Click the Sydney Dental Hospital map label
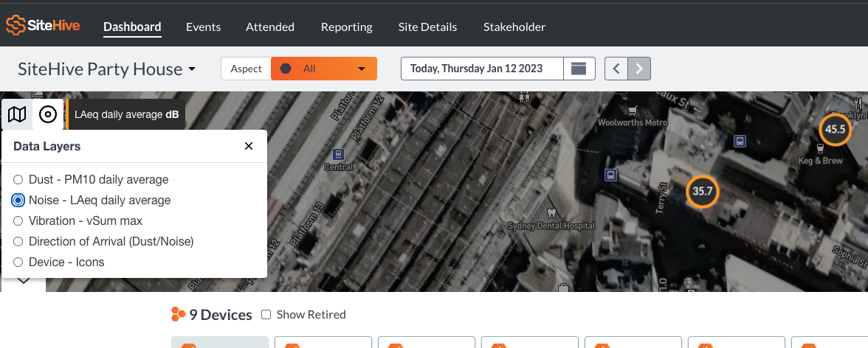The height and width of the screenshot is (348, 868). pos(551,226)
